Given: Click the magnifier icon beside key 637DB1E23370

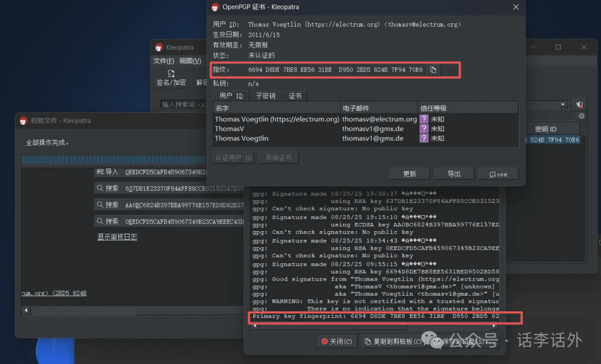Looking at the screenshot, I should [x=100, y=188].
